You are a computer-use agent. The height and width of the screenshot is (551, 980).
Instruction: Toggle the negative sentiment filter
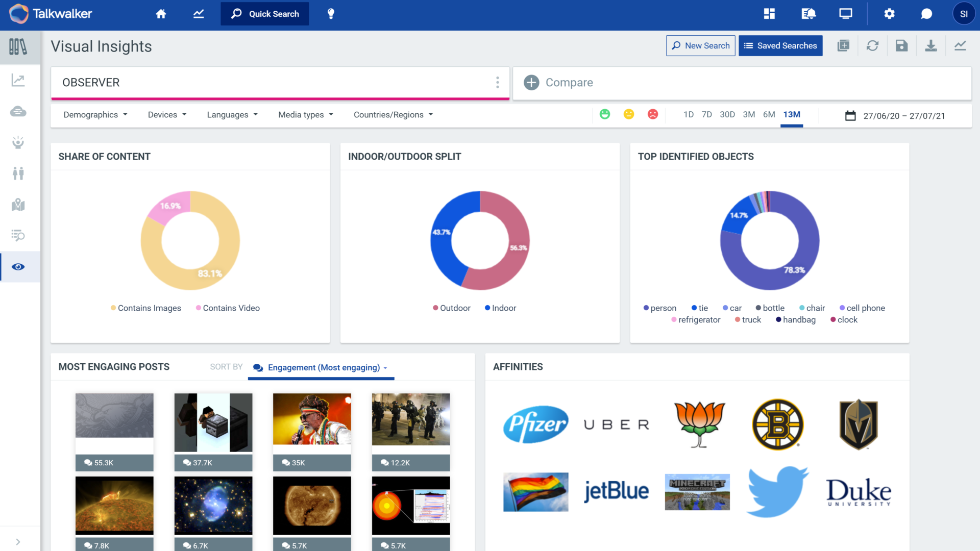[x=653, y=114]
